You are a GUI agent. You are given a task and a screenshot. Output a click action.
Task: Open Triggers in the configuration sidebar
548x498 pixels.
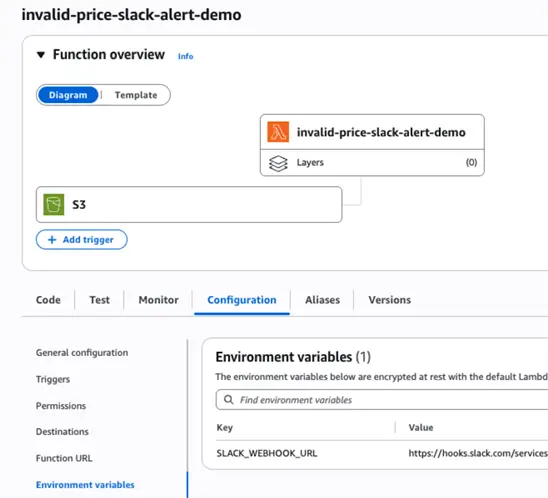pos(53,379)
